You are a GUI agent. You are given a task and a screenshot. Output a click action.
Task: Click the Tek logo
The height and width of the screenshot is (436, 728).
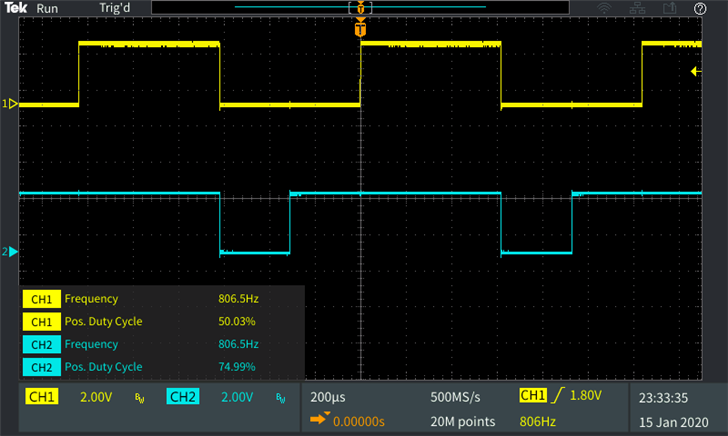15,8
